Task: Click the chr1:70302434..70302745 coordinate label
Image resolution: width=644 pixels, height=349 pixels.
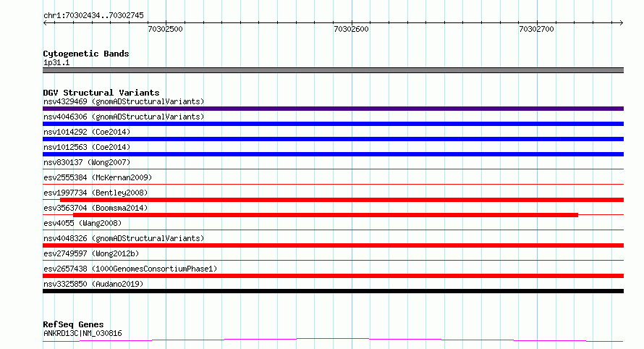Action: 93,15
